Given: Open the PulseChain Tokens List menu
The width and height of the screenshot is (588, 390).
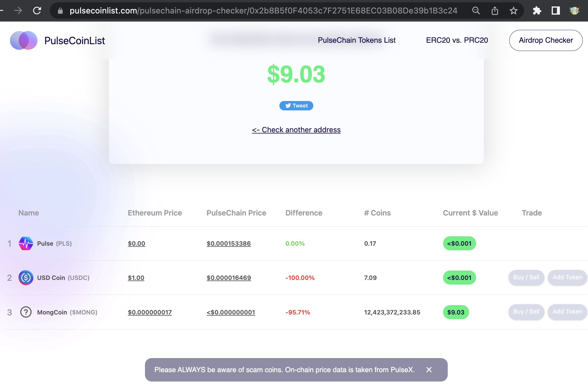Looking at the screenshot, I should click(356, 40).
